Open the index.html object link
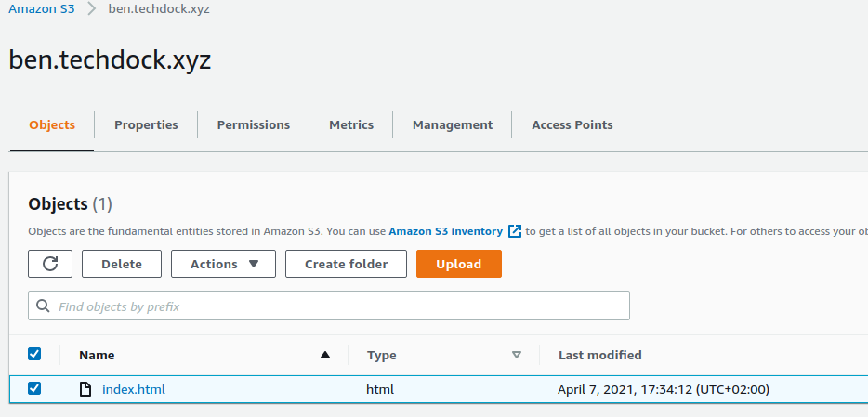868x417 pixels. 134,389
